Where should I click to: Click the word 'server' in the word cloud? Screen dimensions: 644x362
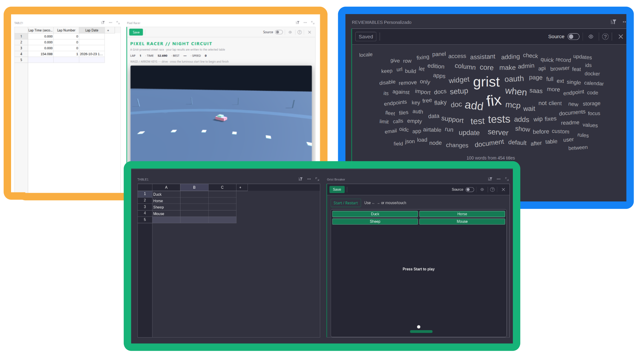tap(498, 132)
